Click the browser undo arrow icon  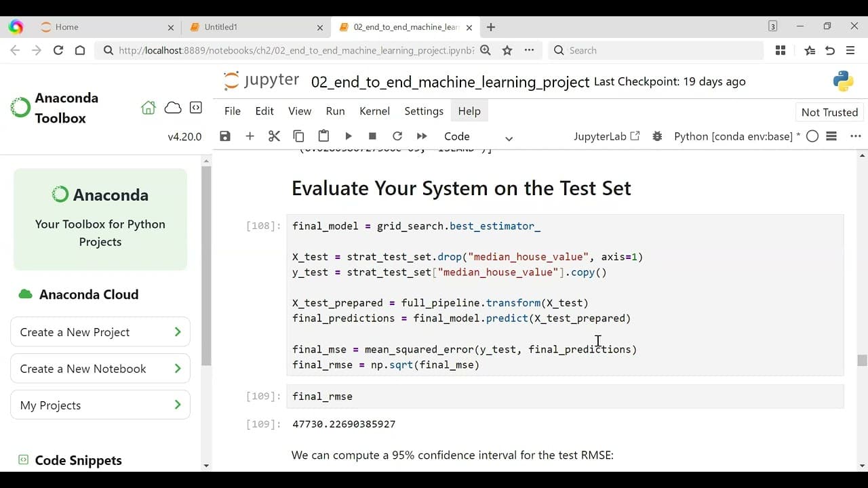coord(830,50)
